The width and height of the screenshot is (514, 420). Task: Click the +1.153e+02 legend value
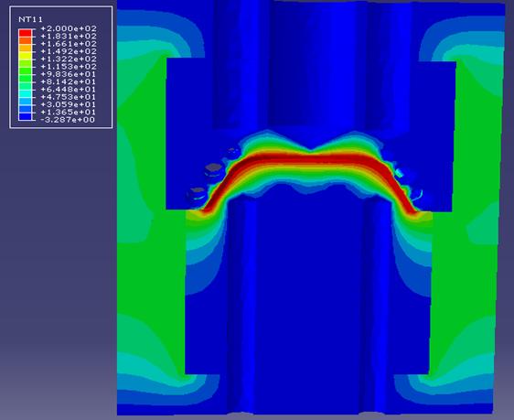tap(69, 67)
